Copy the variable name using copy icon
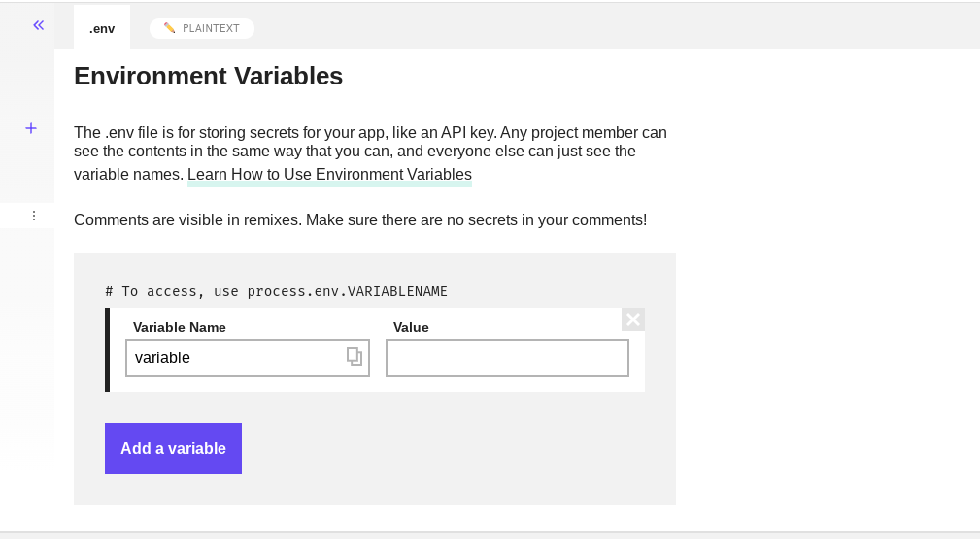 pyautogui.click(x=355, y=356)
